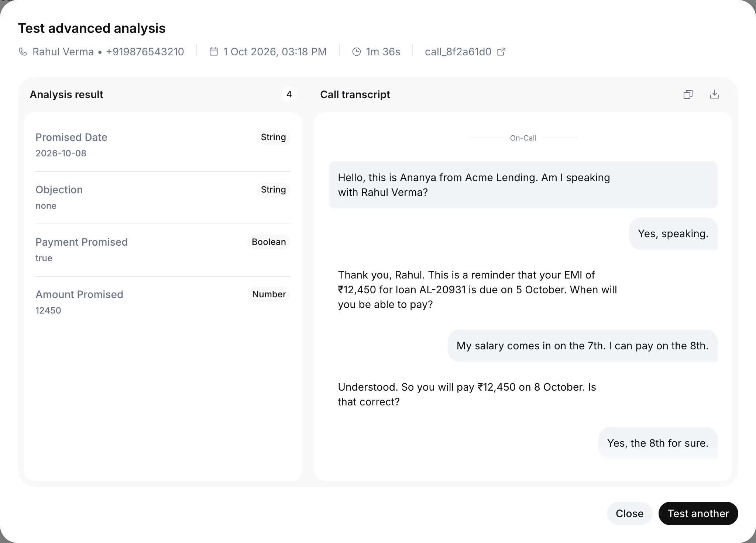The image size is (756, 543).
Task: Click the My salary comes in on the 7th reply
Action: 583,346
